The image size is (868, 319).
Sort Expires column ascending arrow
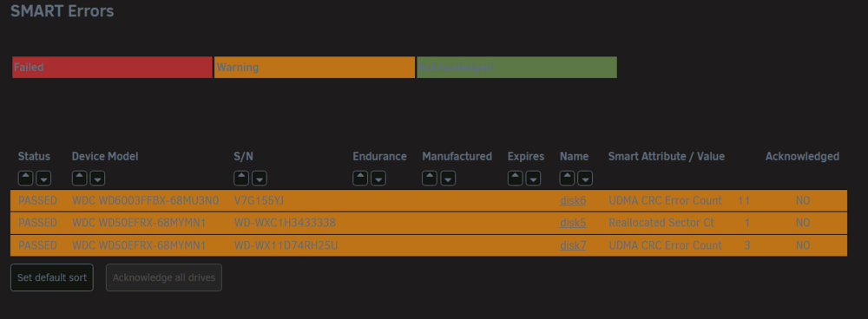pyautogui.click(x=515, y=178)
